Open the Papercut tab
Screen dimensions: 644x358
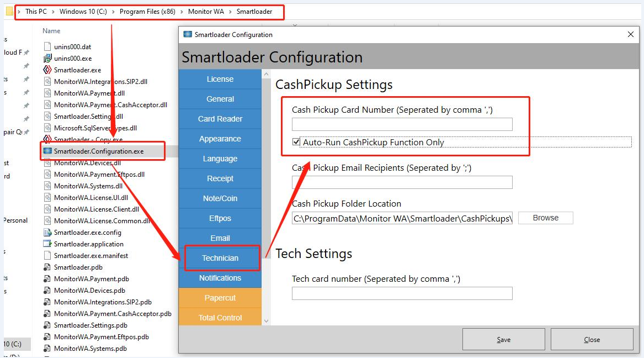point(220,298)
